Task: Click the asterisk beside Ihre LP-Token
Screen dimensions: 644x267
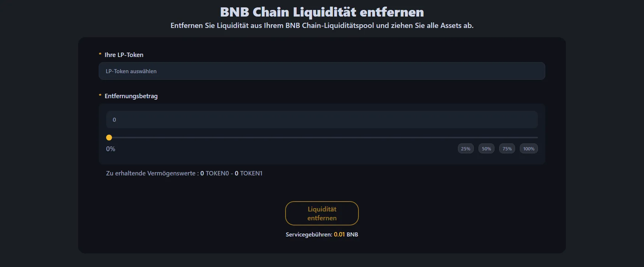Action: tap(100, 54)
